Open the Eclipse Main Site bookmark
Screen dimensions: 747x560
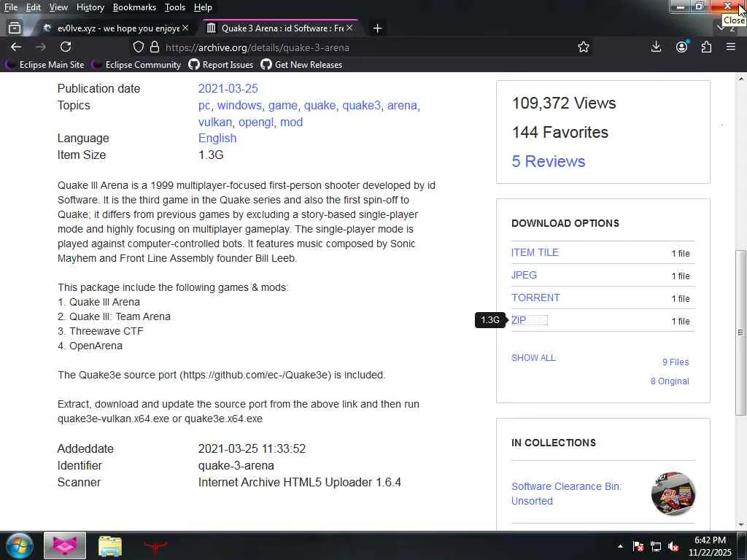coord(46,64)
